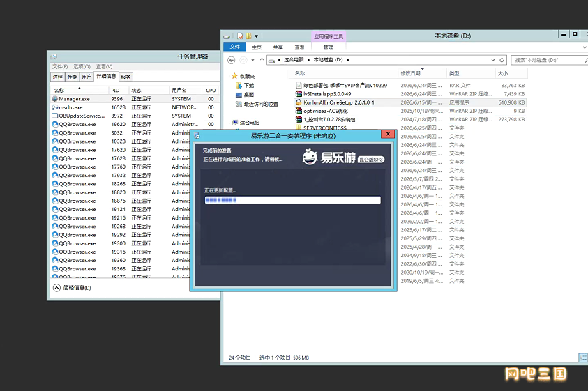
Task: Refresh the D: drive address bar
Action: (502, 60)
